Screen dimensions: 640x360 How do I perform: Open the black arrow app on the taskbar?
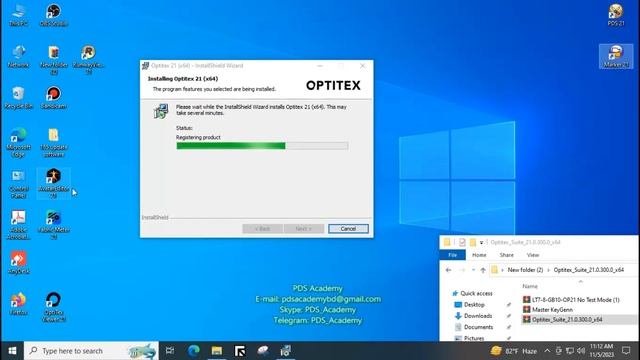click(x=240, y=351)
